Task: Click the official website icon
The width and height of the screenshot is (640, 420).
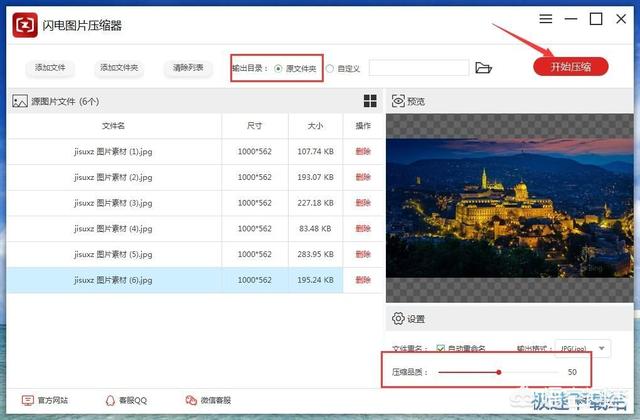Action: (27, 400)
